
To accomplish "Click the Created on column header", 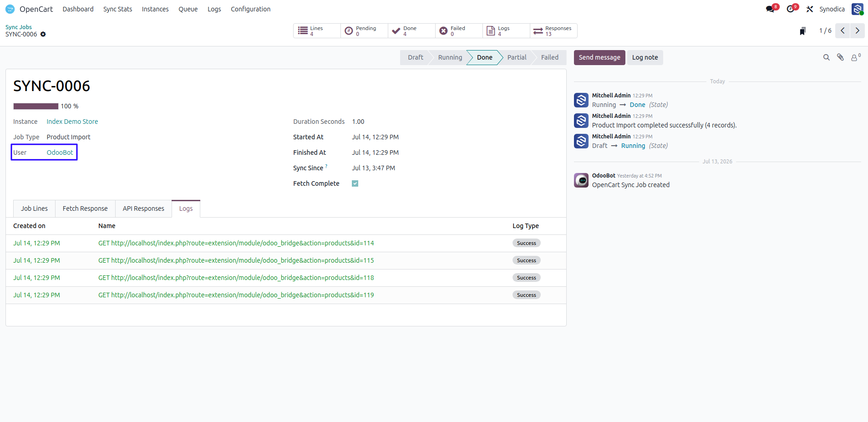I will click(x=29, y=226).
